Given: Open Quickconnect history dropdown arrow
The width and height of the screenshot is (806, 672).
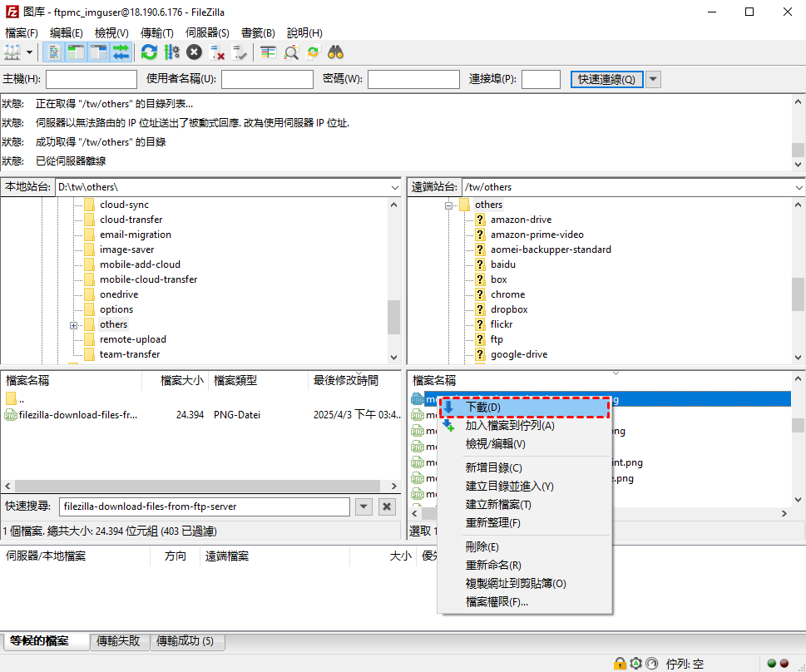Looking at the screenshot, I should coord(653,79).
